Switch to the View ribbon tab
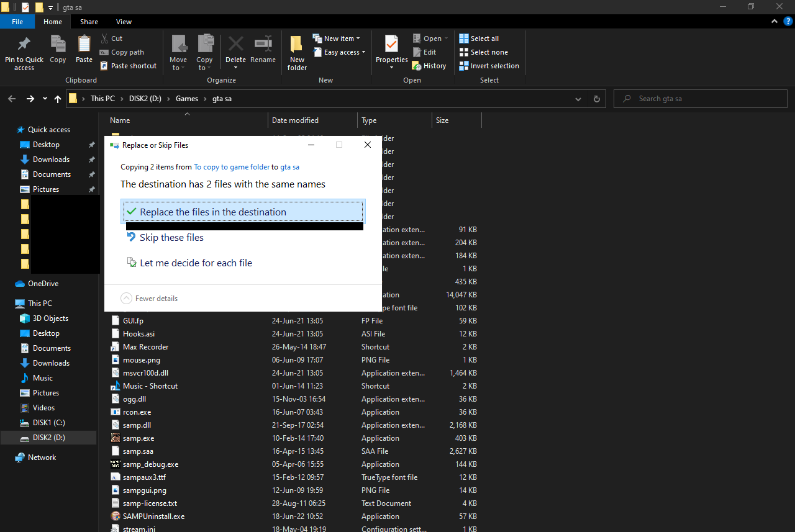This screenshot has width=795, height=532. (124, 22)
